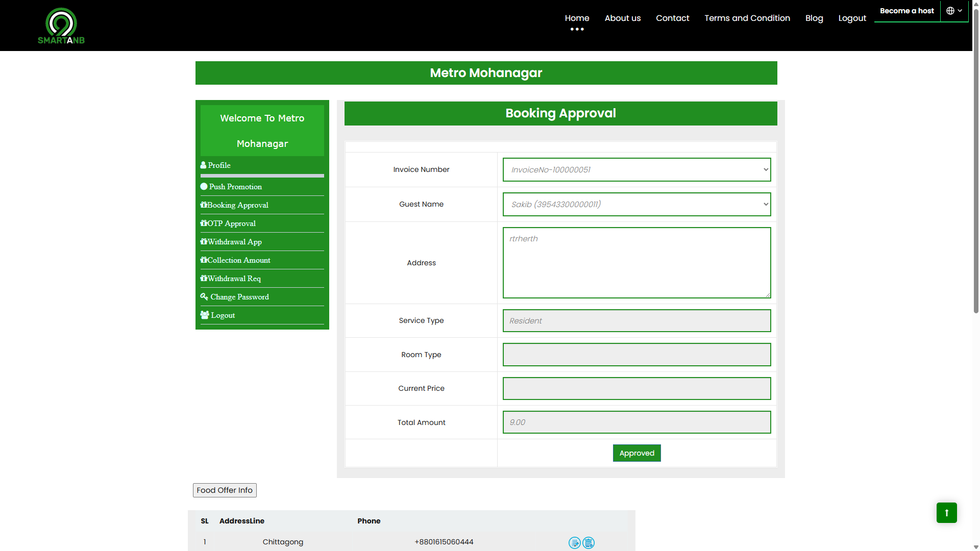This screenshot has height=551, width=980.
Task: Click the SmartANB logo
Action: pyautogui.click(x=61, y=26)
